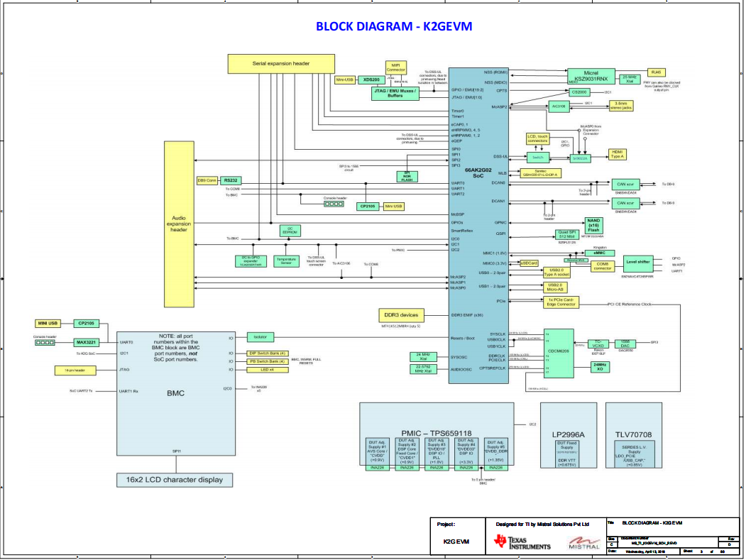This screenshot has height=560, width=746.
Task: Select the 1x PCIe Card-Edge Connector block
Action: point(561,302)
